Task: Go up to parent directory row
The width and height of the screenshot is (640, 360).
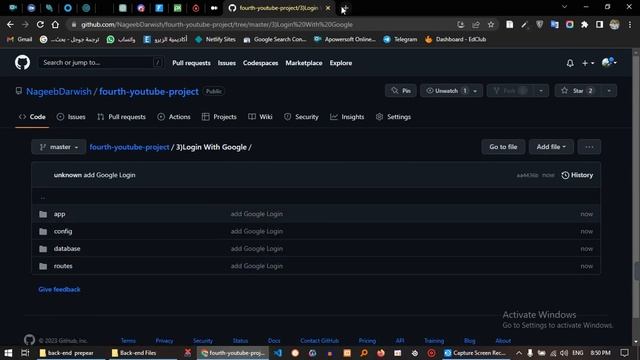Action: coord(316,197)
